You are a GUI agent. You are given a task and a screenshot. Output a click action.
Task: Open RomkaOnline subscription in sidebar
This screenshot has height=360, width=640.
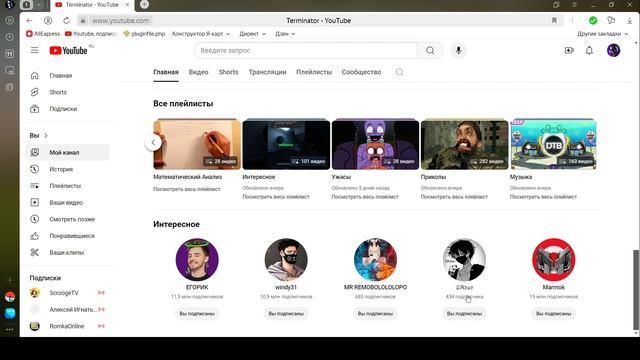coord(68,326)
